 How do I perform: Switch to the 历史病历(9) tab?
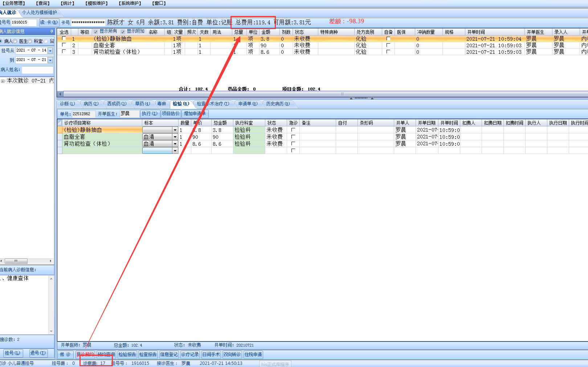pyautogui.click(x=278, y=104)
